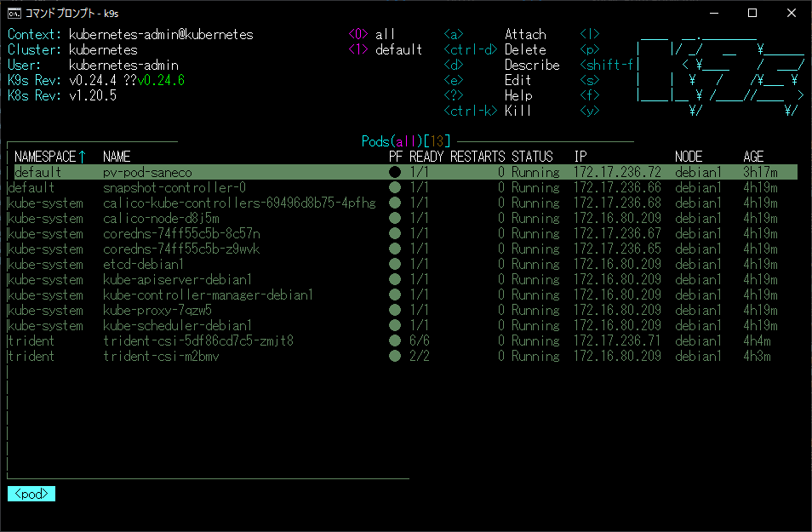Select calico-kube-controllers-69496d8b75-4pfhg pod
Image resolution: width=812 pixels, height=532 pixels.
(239, 203)
